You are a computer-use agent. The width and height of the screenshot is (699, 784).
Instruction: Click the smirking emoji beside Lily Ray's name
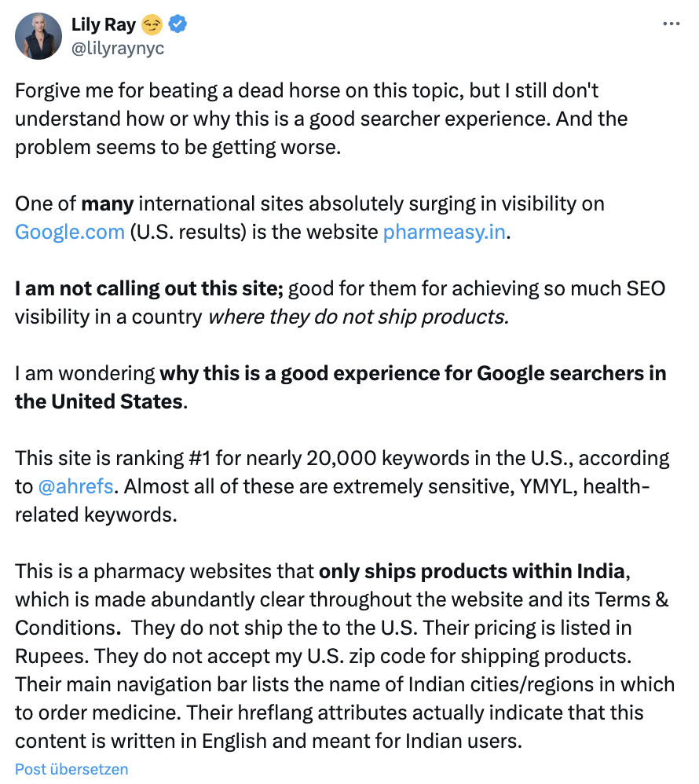coord(152,24)
